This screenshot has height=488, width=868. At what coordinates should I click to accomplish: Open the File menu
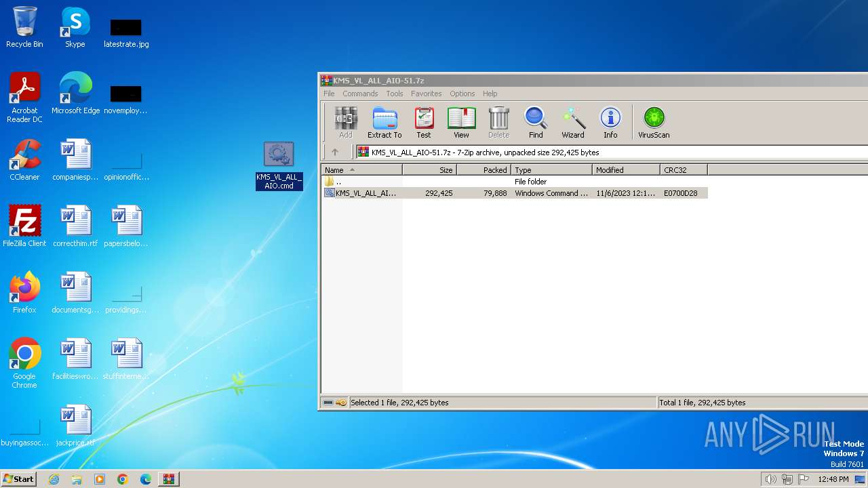[329, 94]
